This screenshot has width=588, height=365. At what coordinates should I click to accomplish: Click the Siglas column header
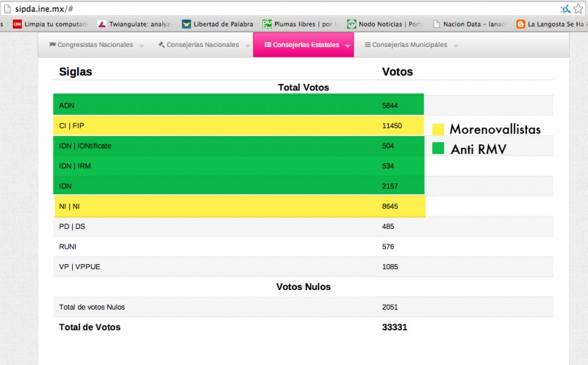tap(76, 71)
